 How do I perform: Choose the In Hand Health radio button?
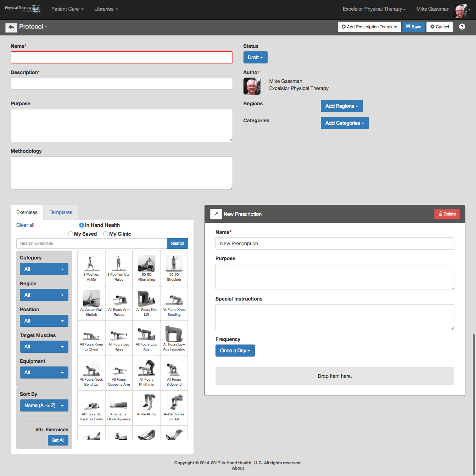point(82,225)
